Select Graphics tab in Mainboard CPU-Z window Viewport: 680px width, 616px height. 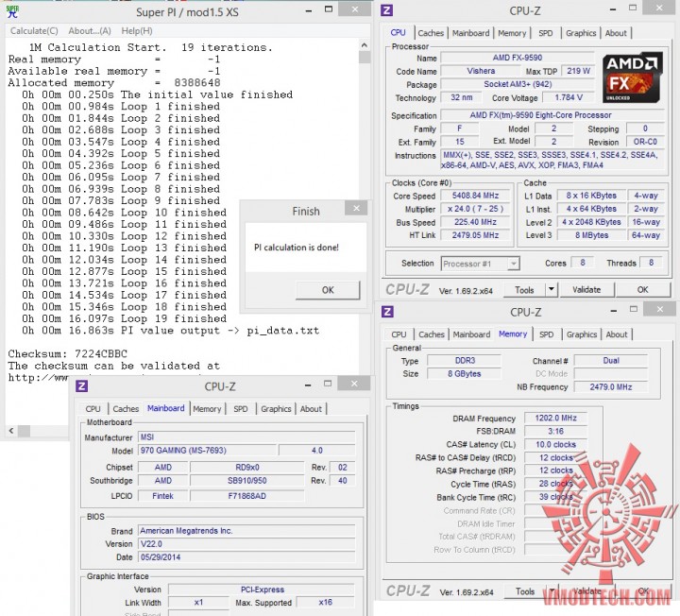(x=276, y=409)
